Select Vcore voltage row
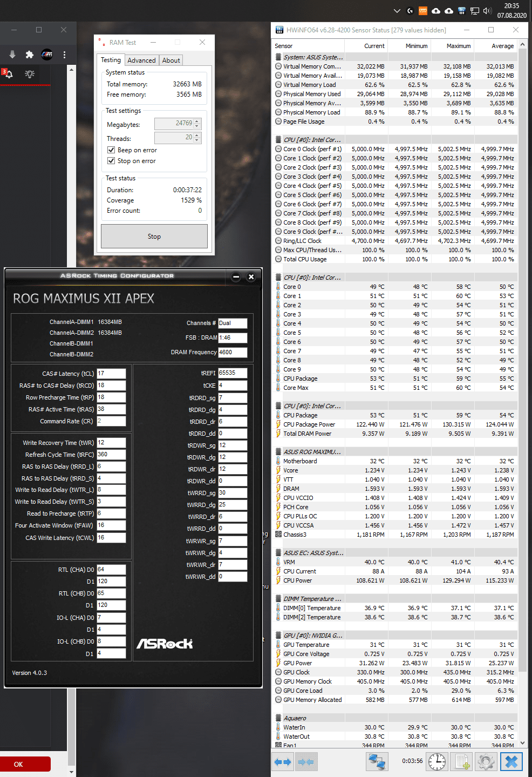The height and width of the screenshot is (777, 532). (x=394, y=470)
